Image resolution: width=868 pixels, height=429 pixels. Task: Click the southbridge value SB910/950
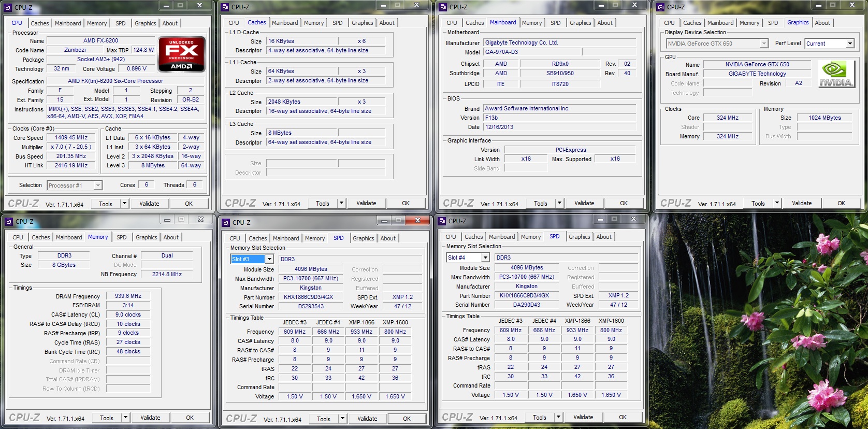coord(560,73)
